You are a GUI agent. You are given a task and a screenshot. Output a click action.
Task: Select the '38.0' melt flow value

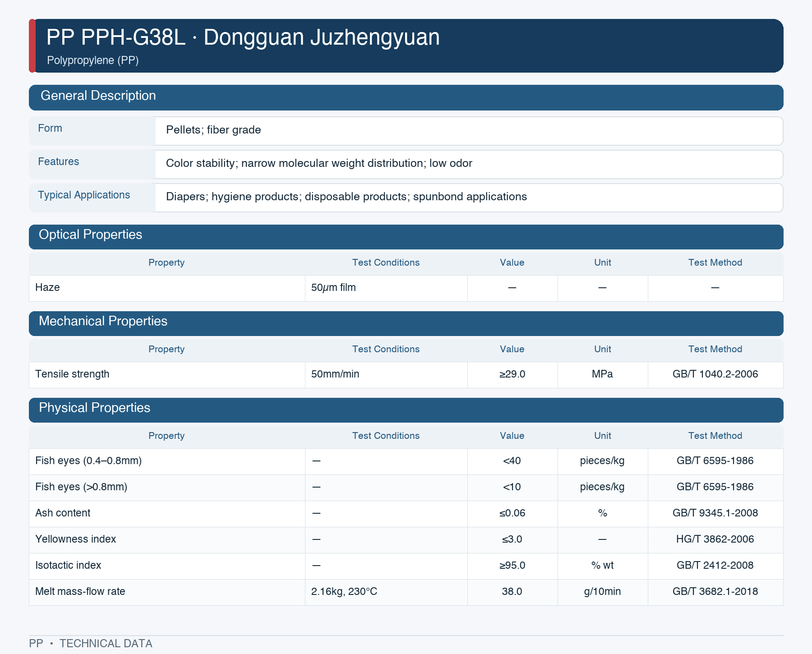[x=512, y=592]
